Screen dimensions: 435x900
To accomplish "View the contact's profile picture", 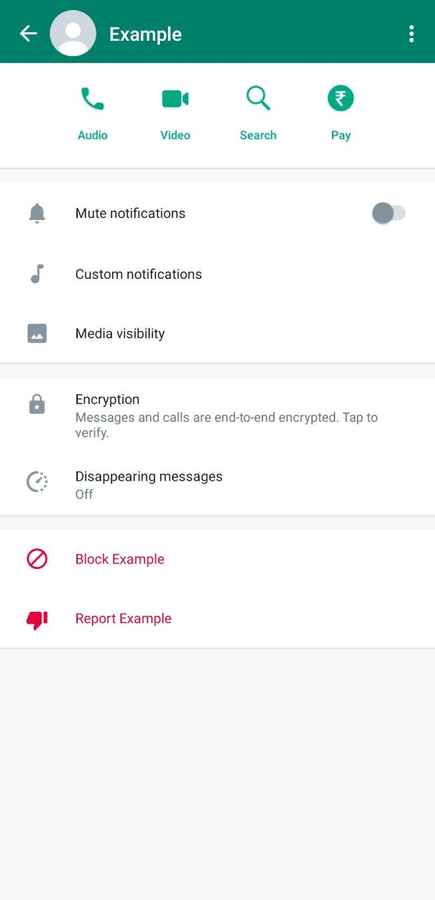I will (x=73, y=34).
